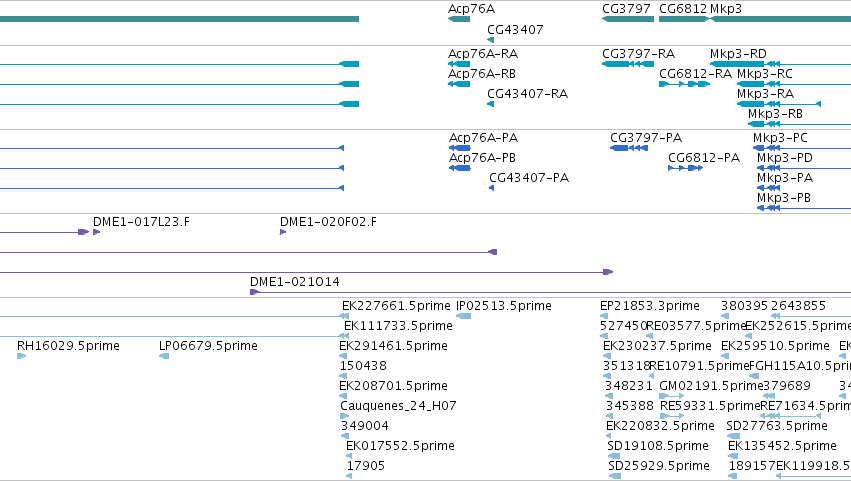This screenshot has height=481, width=851.
Task: Click the 349004 annotation label
Action: 365,426
